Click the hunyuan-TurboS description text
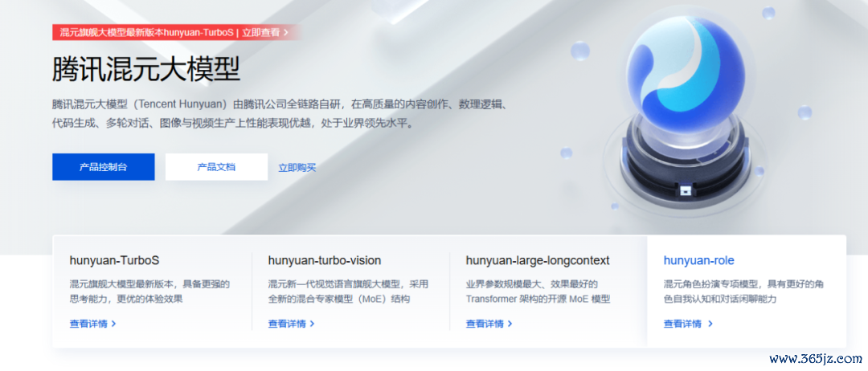This screenshot has width=868, height=371. (x=149, y=292)
